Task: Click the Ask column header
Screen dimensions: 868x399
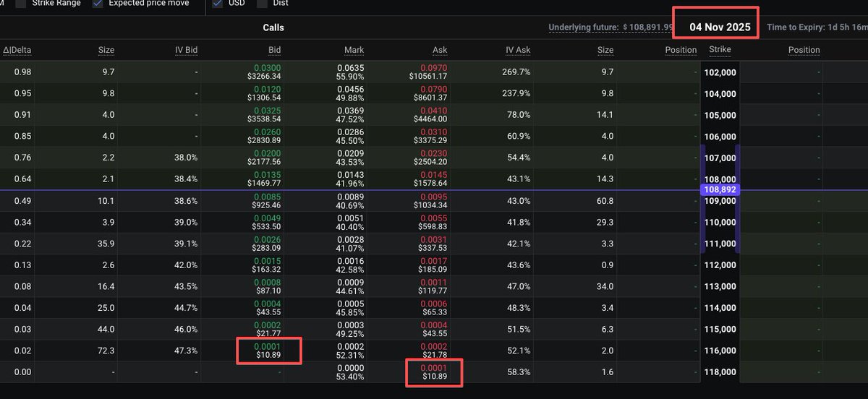Action: [440, 50]
